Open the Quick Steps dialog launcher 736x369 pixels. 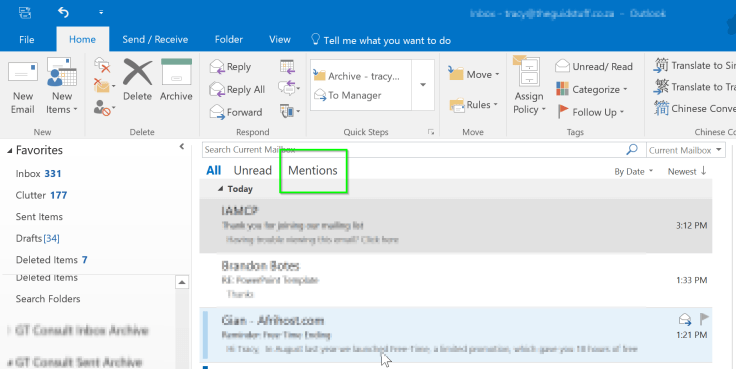click(x=431, y=133)
